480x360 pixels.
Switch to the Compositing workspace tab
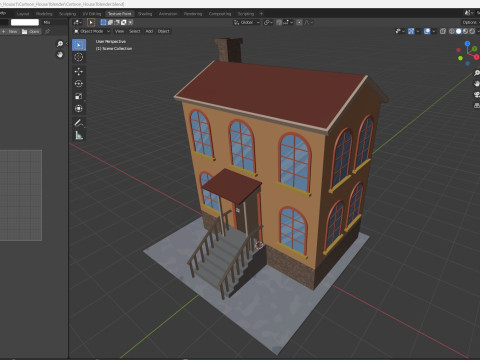220,14
